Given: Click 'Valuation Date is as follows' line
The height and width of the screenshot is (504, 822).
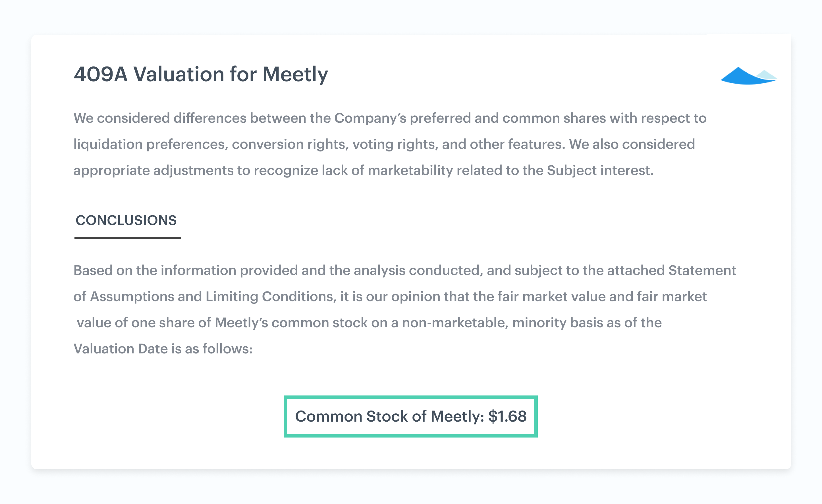Looking at the screenshot, I should pyautogui.click(x=163, y=349).
